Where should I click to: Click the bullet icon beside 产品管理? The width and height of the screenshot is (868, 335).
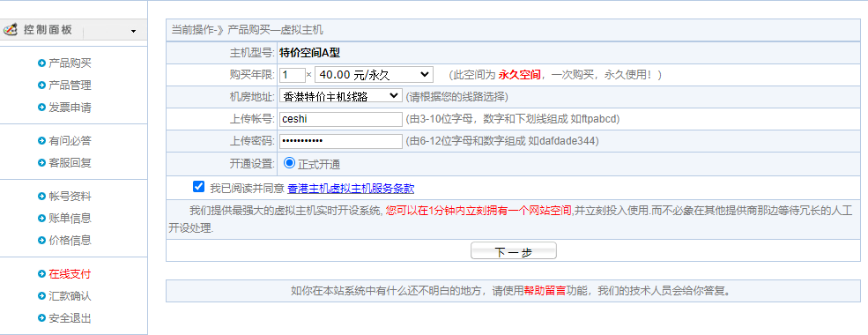41,86
